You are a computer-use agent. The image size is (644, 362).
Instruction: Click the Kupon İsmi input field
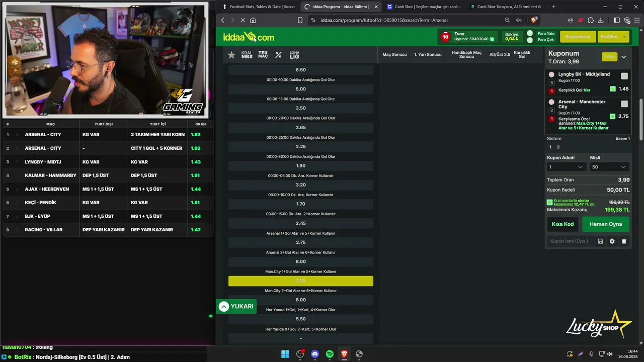570,241
